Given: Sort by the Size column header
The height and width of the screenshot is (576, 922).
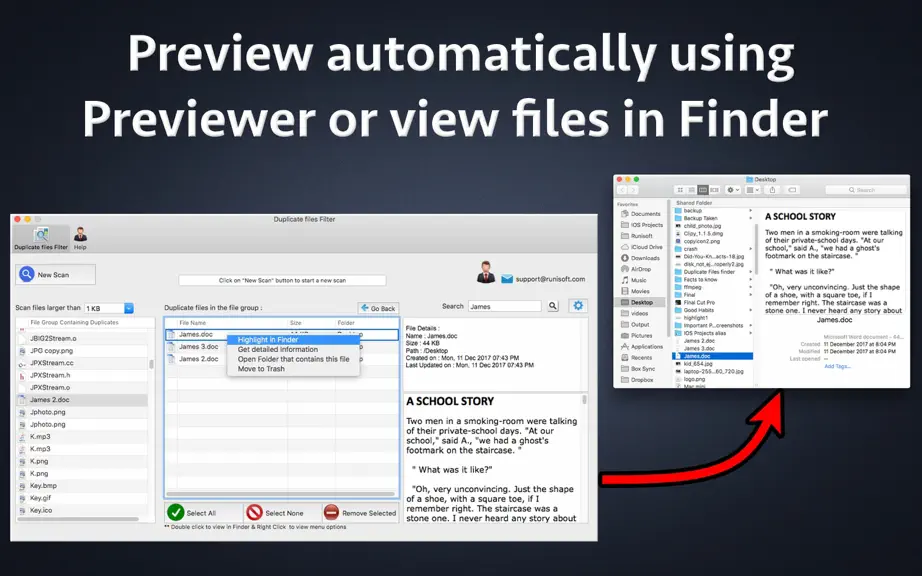Looking at the screenshot, I should 311,323.
